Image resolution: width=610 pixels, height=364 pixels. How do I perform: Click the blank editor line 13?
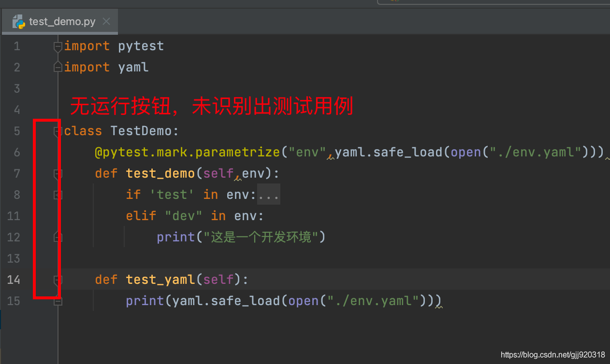click(290, 258)
